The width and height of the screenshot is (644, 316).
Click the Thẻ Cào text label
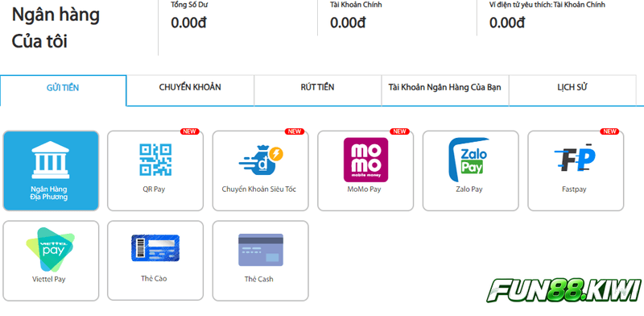pos(154,279)
